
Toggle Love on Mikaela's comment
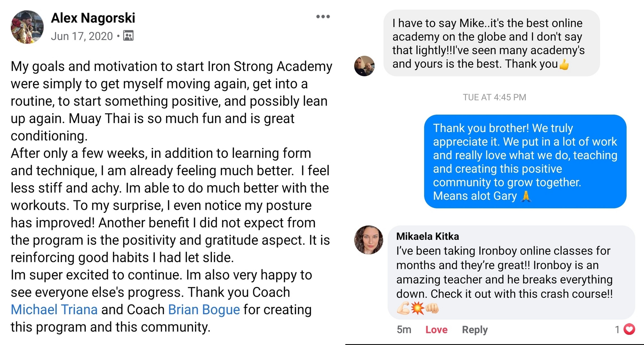pyautogui.click(x=436, y=330)
